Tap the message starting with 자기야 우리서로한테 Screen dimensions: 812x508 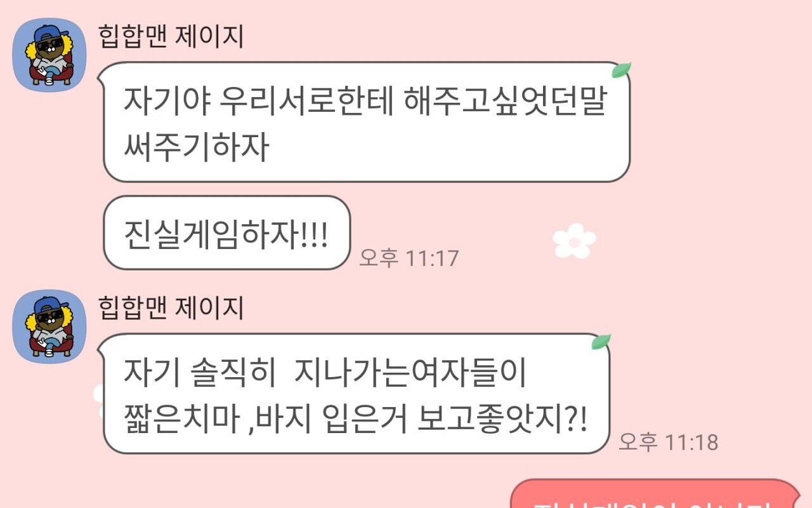(x=366, y=122)
